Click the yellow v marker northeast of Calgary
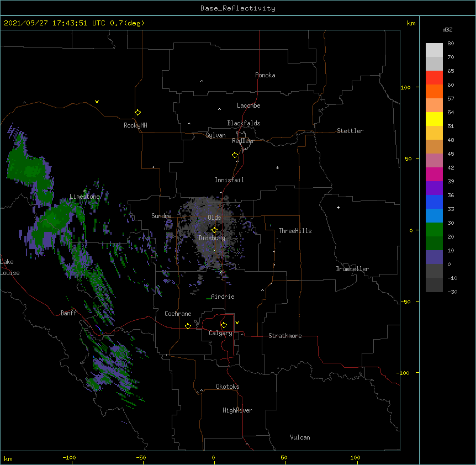The height and width of the screenshot is (465, 476). 237,323
